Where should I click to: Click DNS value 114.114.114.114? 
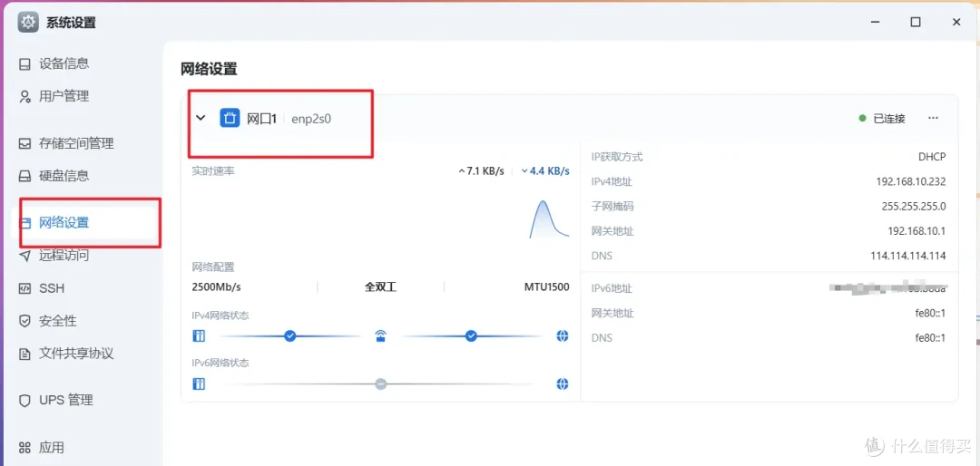point(908,256)
